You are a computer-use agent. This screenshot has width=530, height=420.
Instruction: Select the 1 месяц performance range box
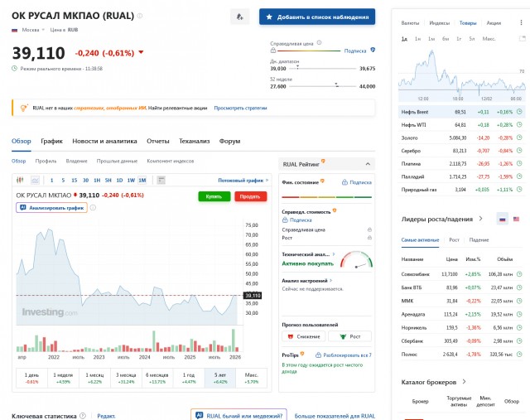tap(94, 378)
